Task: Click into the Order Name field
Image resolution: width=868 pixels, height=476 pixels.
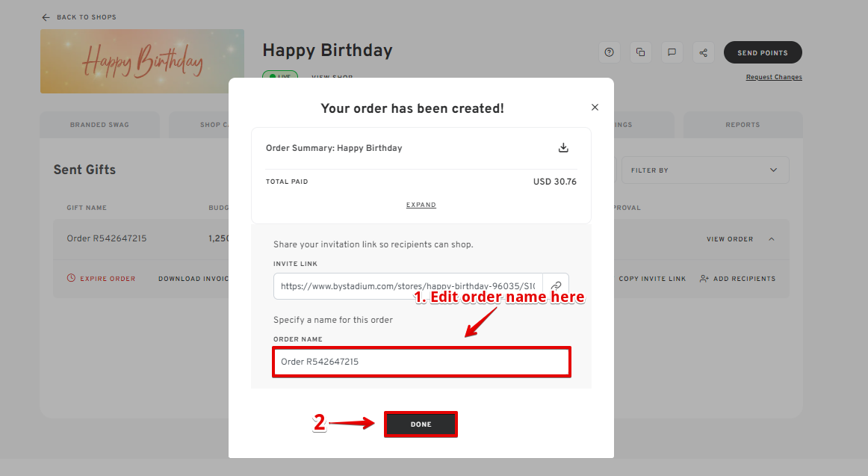Action: click(421, 362)
